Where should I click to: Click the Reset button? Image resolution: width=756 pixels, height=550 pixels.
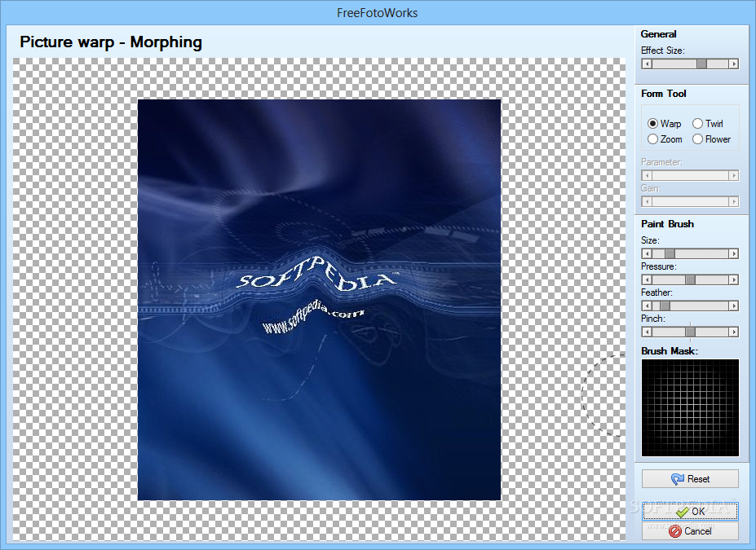(690, 479)
